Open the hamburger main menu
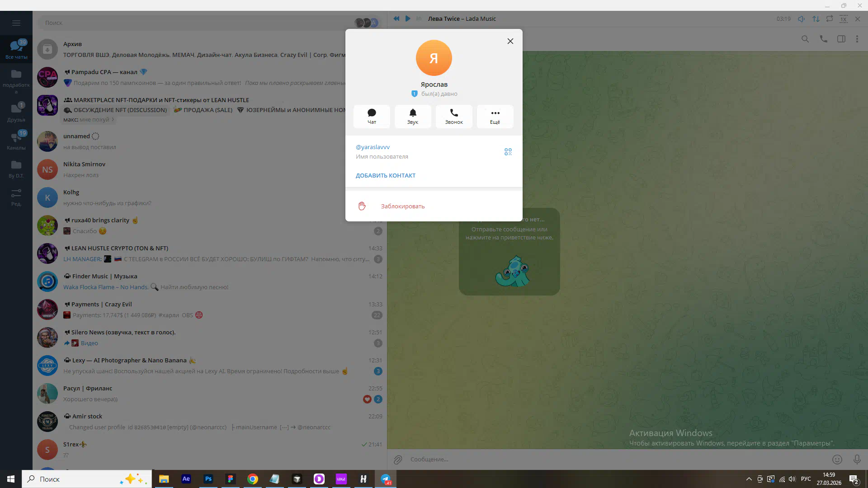Image resolution: width=868 pixels, height=488 pixels. [16, 23]
